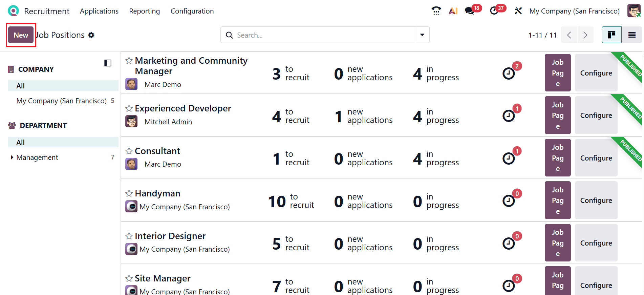Switch to Kanban view

coord(611,35)
